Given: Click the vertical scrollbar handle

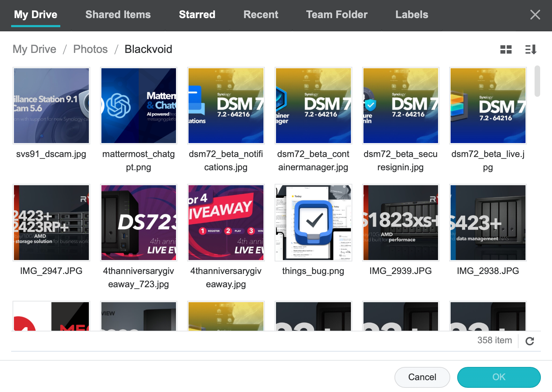Looking at the screenshot, I should pos(537,81).
